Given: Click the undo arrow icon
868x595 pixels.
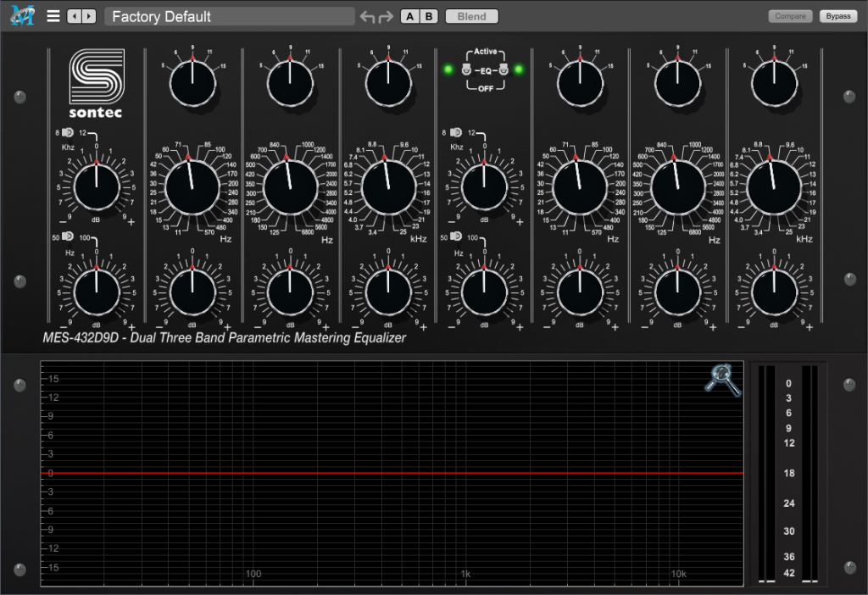Looking at the screenshot, I should [x=368, y=17].
